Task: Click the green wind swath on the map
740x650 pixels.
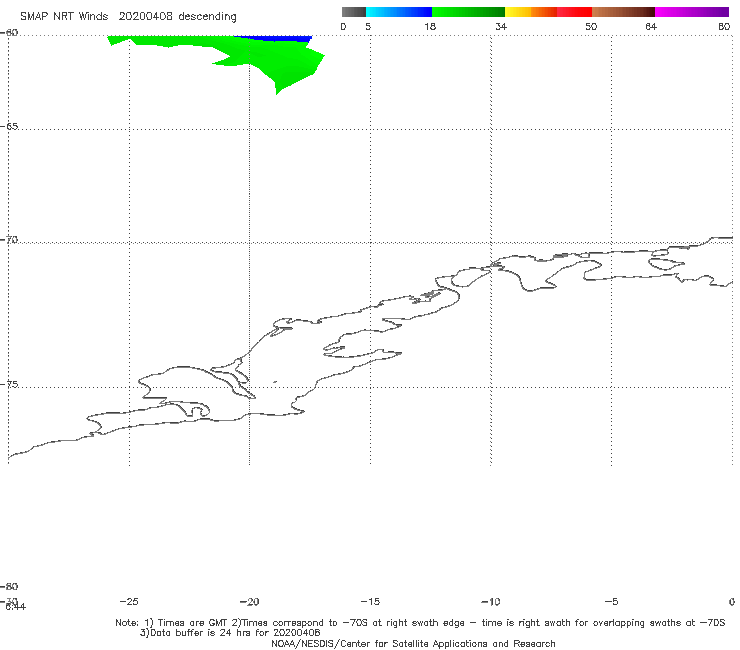Action: click(x=274, y=61)
